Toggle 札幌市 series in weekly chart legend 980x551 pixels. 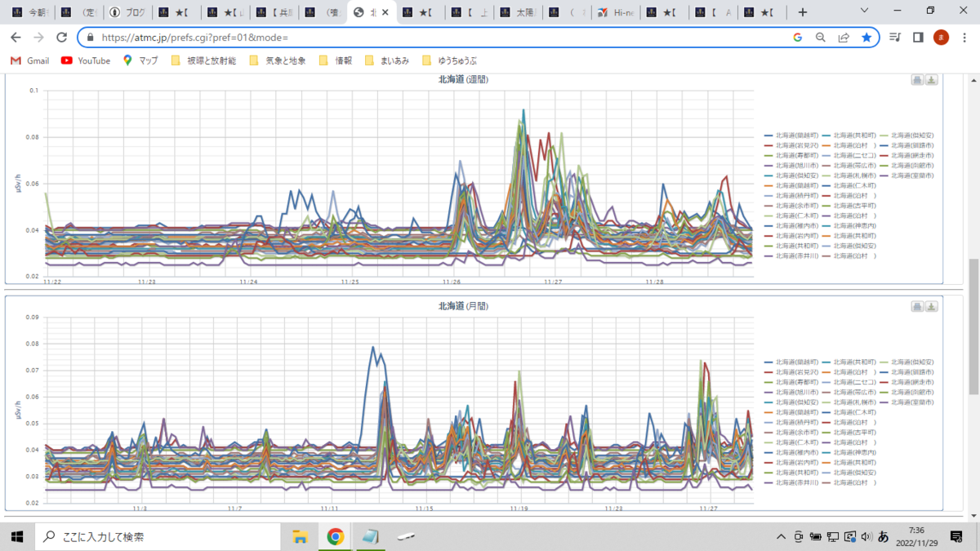[854, 175]
